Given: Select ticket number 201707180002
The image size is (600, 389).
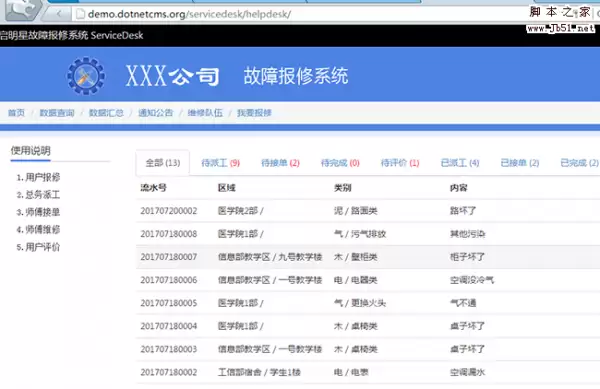Looking at the screenshot, I should (x=169, y=372).
